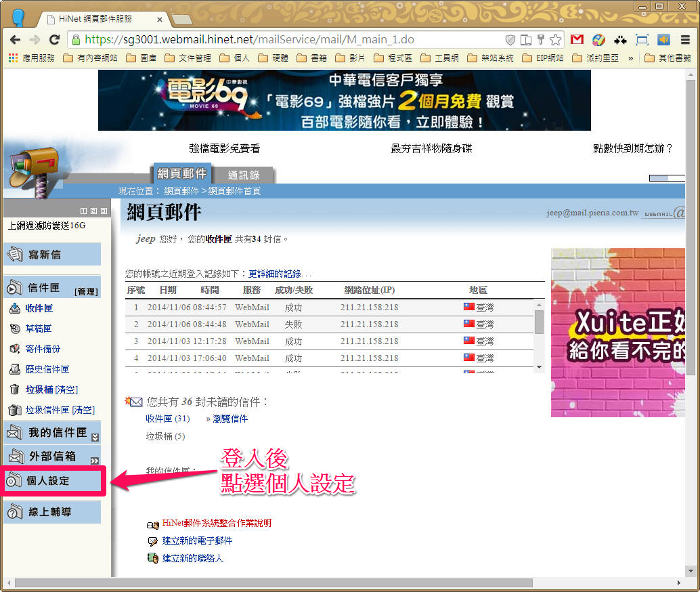Reload the webmail page

pos(54,40)
